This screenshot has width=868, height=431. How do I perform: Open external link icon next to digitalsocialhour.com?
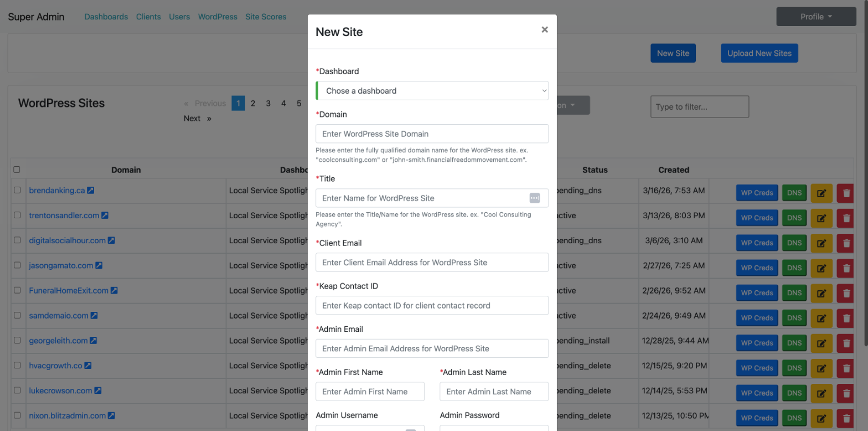click(x=111, y=240)
